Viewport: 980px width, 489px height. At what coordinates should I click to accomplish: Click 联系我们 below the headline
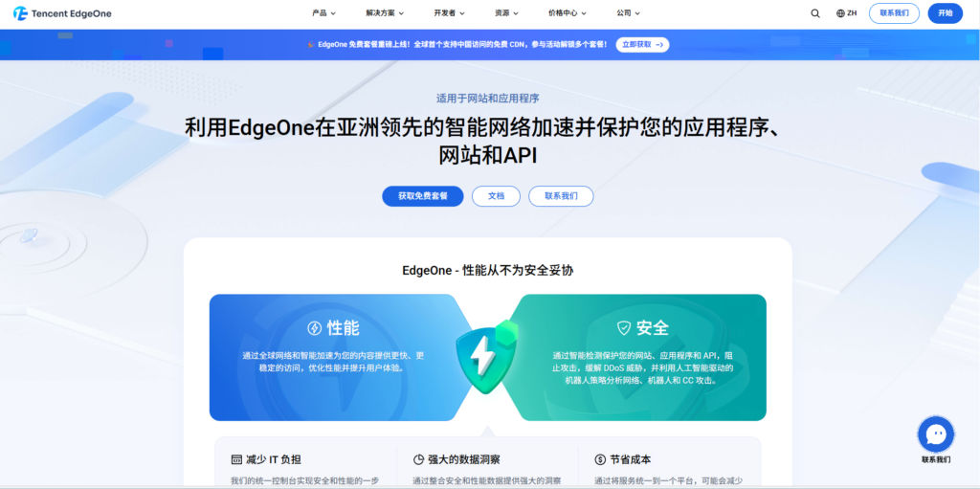[561, 196]
